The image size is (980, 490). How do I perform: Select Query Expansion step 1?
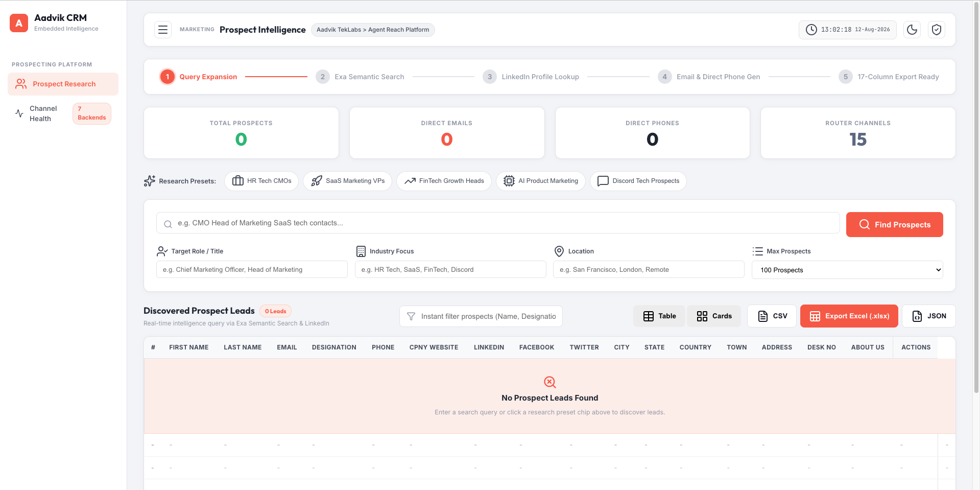[198, 77]
